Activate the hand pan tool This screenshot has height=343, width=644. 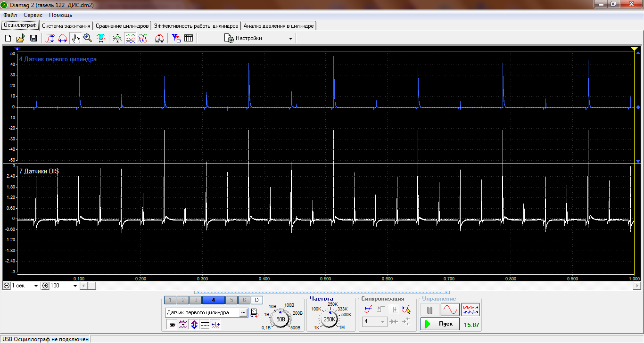tap(75, 38)
